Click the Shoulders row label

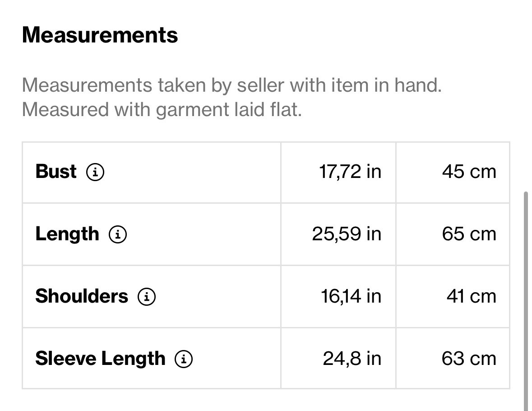(82, 296)
